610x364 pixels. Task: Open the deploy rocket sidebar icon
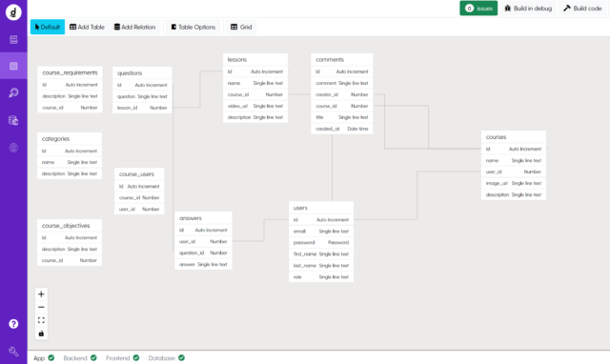pyautogui.click(x=13, y=92)
